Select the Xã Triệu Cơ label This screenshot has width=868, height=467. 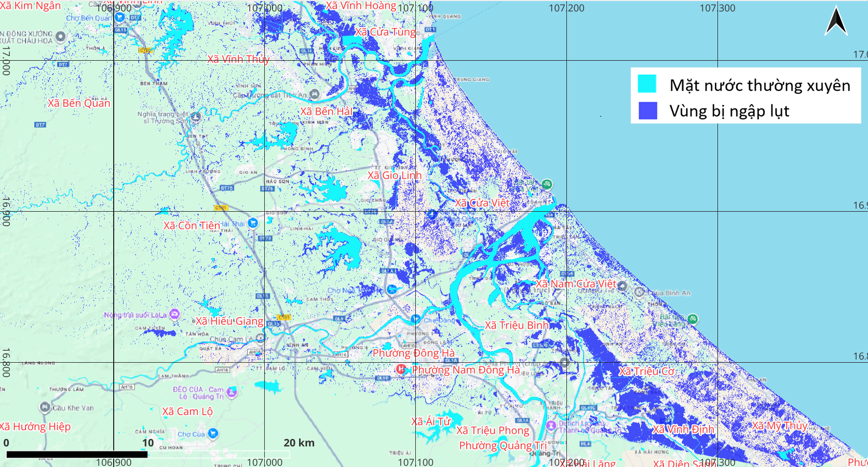point(646,371)
